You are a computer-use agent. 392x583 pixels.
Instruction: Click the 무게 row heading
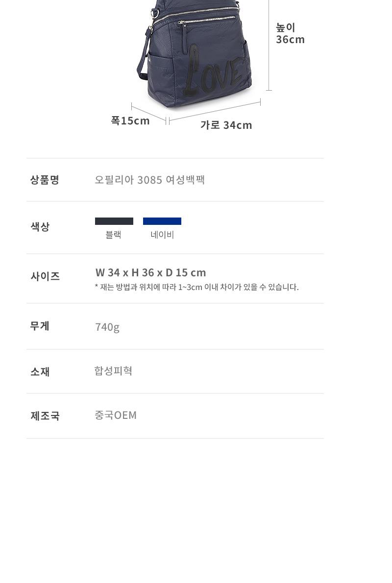pyautogui.click(x=40, y=326)
